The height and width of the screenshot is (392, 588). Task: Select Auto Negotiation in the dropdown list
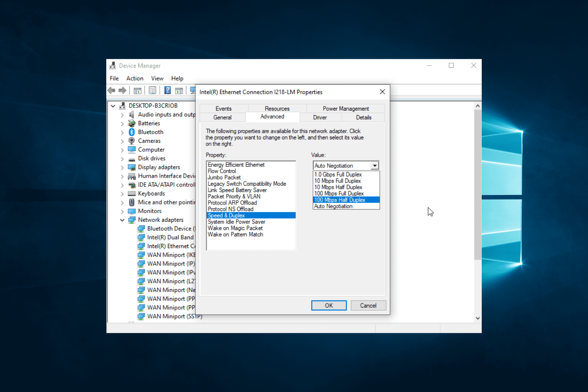[x=346, y=206]
